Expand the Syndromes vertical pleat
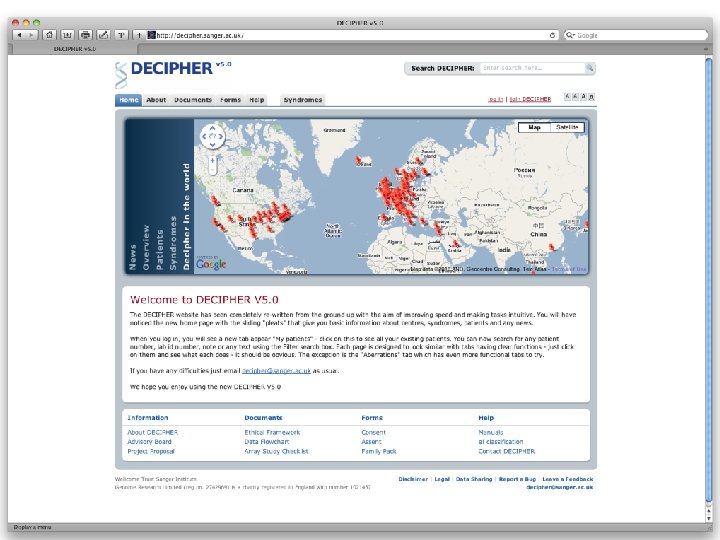Screen dimensions: 720x540 [173, 242]
